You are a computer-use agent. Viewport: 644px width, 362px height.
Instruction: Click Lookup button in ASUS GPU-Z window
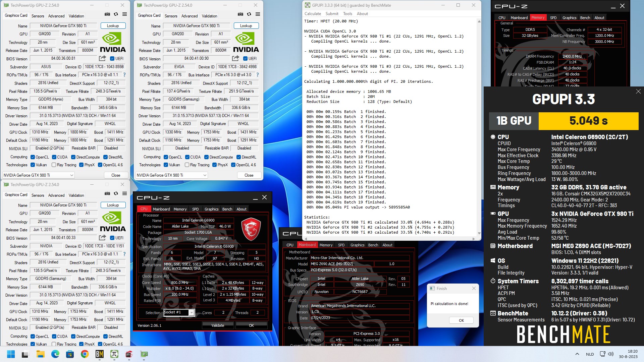pos(113,26)
